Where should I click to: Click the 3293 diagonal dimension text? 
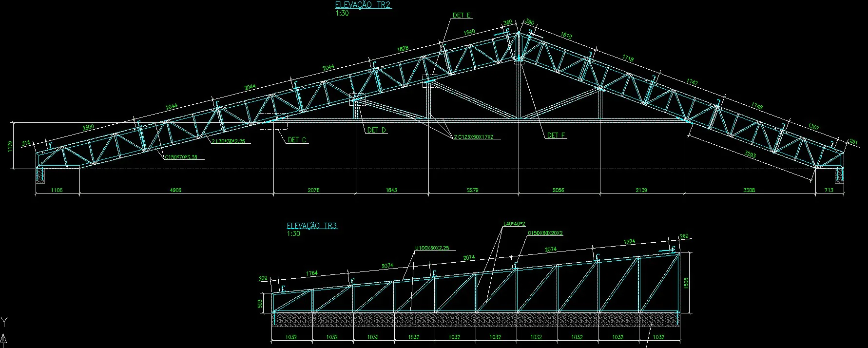click(750, 155)
